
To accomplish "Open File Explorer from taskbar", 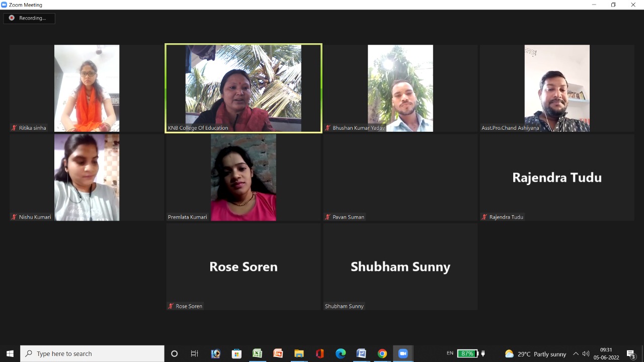I will [299, 353].
